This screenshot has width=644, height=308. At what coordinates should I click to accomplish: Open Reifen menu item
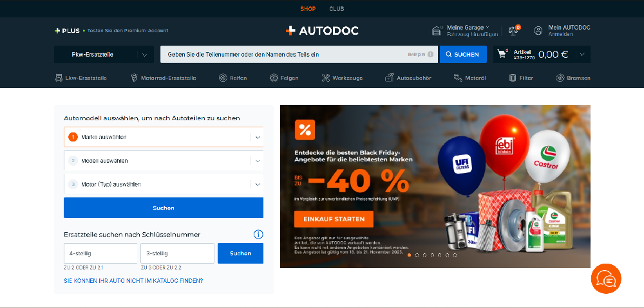tap(233, 78)
